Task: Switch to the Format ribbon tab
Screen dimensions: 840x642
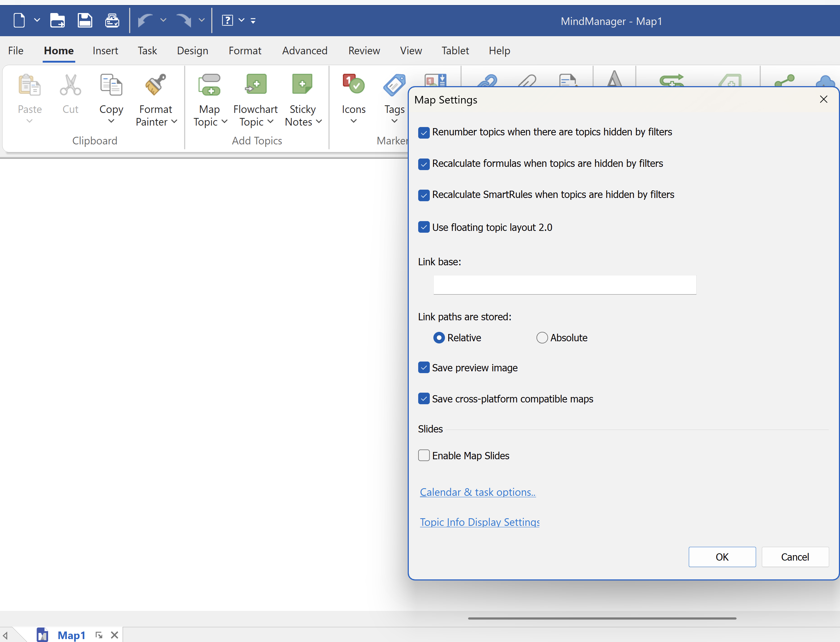Action: click(245, 50)
